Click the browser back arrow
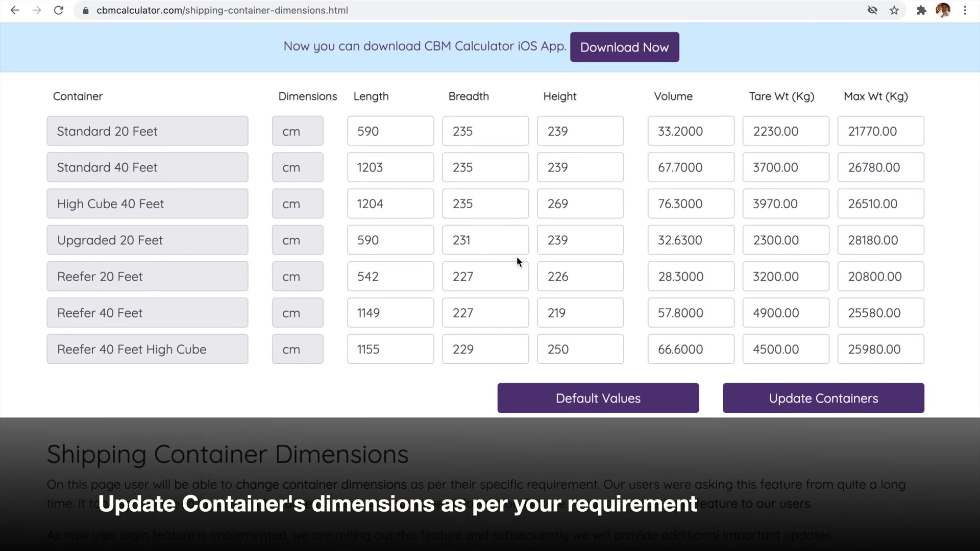This screenshot has height=551, width=980. click(14, 10)
